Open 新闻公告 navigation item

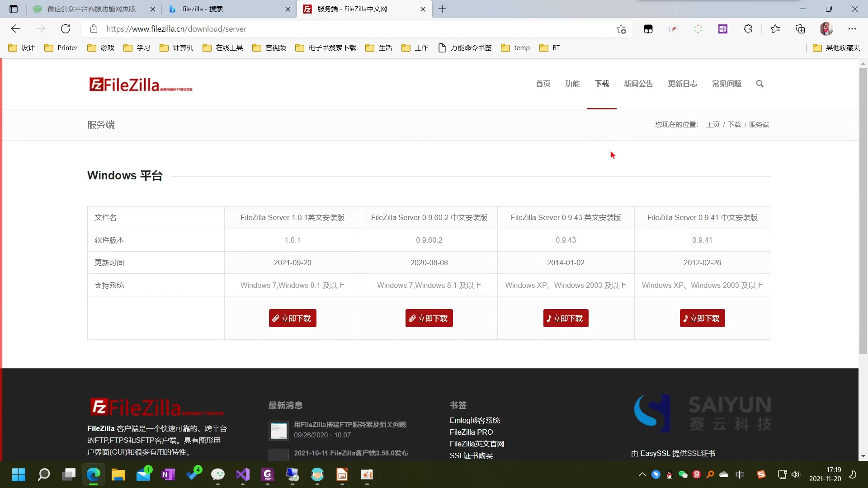point(638,84)
